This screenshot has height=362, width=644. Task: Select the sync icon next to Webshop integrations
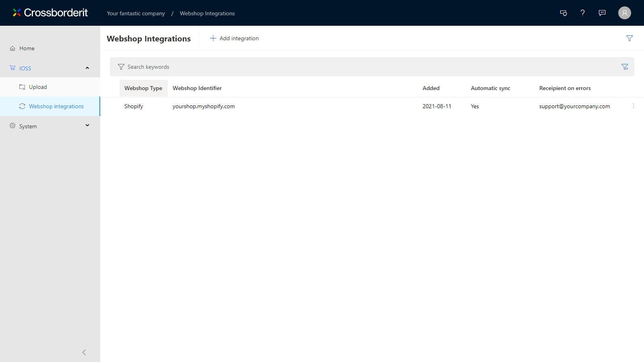[x=22, y=106]
